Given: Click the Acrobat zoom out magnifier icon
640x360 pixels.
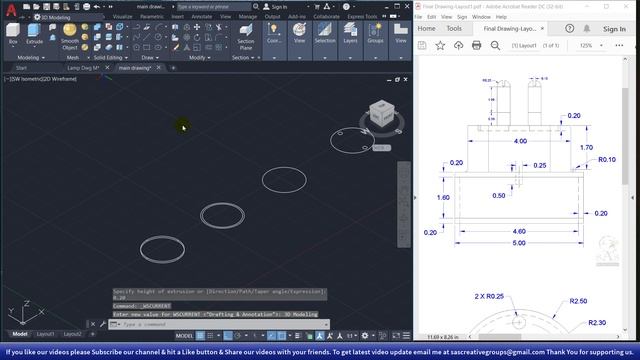Looking at the screenshot, I should [495, 45].
